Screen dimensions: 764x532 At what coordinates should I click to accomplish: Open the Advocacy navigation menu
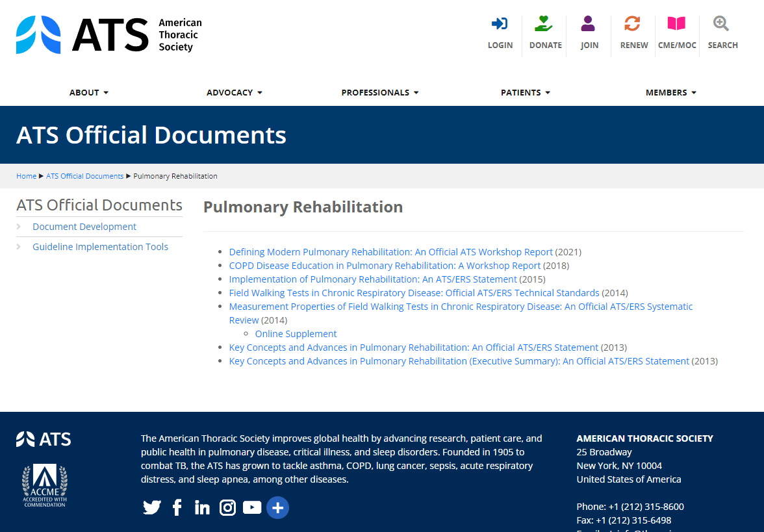(x=234, y=93)
